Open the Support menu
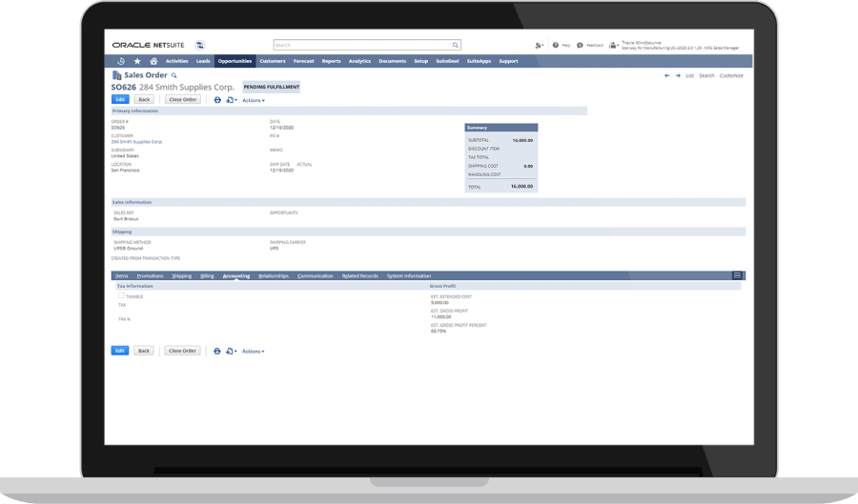 pos(508,61)
